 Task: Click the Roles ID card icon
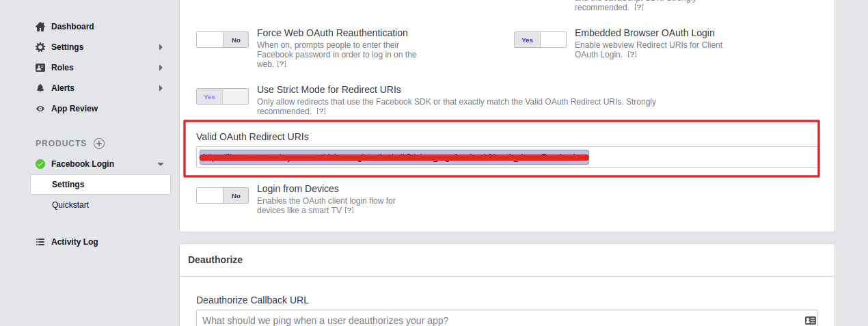coord(40,68)
